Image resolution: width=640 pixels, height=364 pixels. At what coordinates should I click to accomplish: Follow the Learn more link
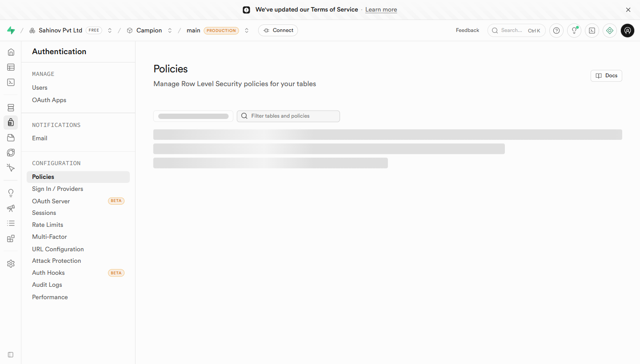point(381,10)
